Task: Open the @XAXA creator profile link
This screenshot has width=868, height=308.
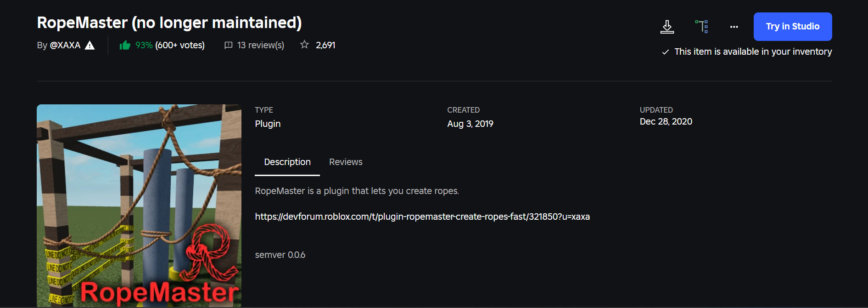Action: 65,45
